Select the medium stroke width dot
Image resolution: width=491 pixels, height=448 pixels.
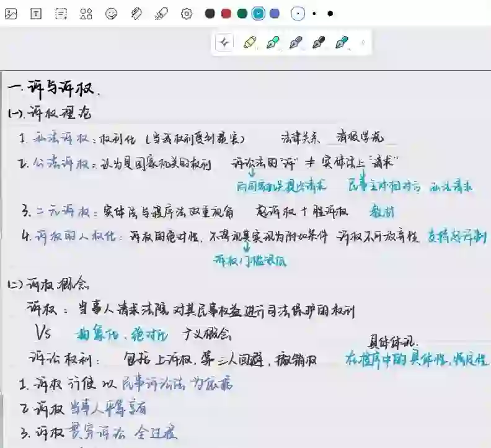(x=314, y=14)
